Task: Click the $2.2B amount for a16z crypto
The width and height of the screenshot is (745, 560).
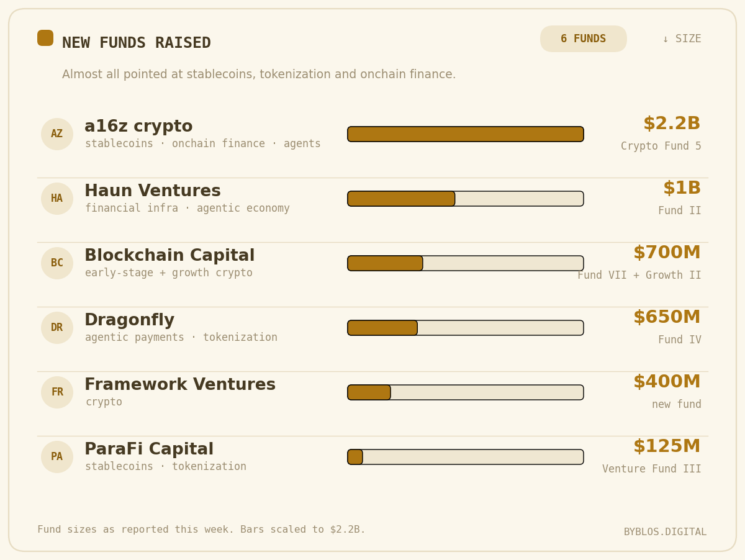Action: click(x=672, y=124)
